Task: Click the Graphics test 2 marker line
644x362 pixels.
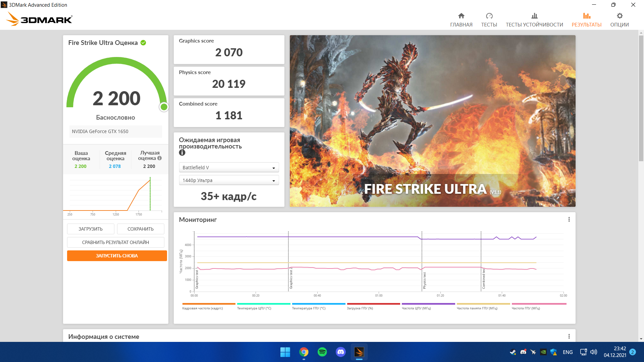Action: coord(288,261)
